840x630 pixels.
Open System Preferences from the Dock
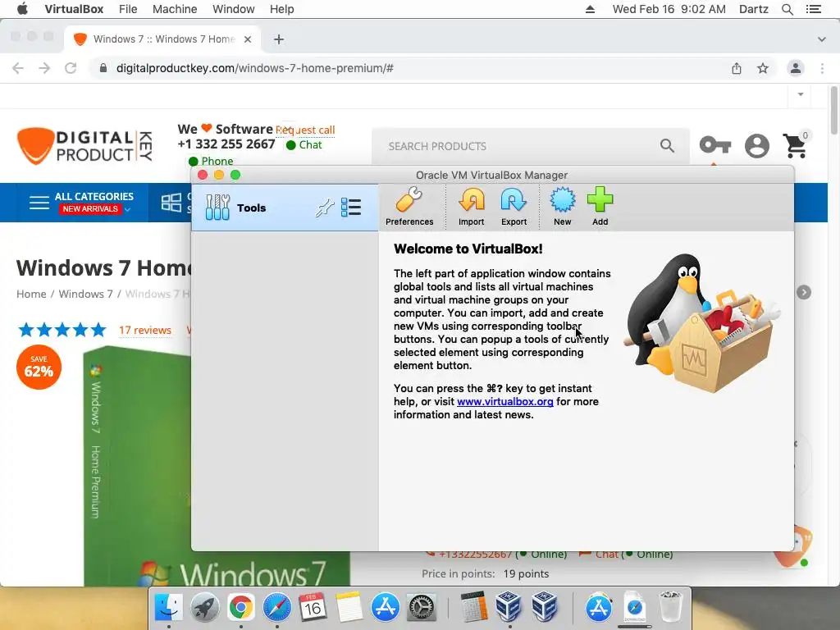point(422,608)
